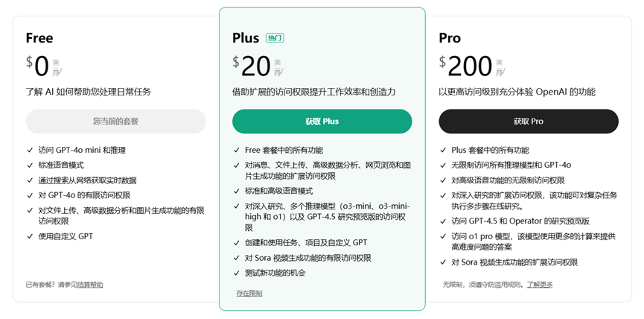Click checkmark beside 使用自定义 GPT
Viewport: 644px width, 319px height.
point(30,236)
